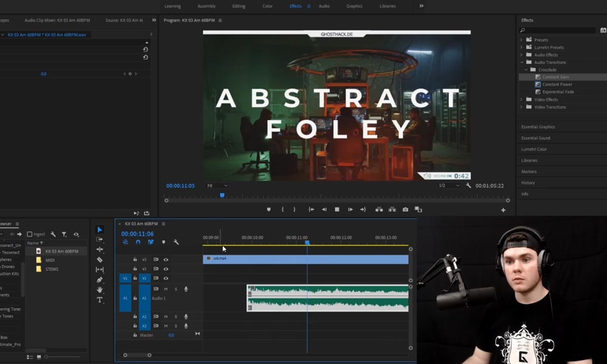
Task: Open Program monitor button editor plus
Action: click(x=503, y=210)
